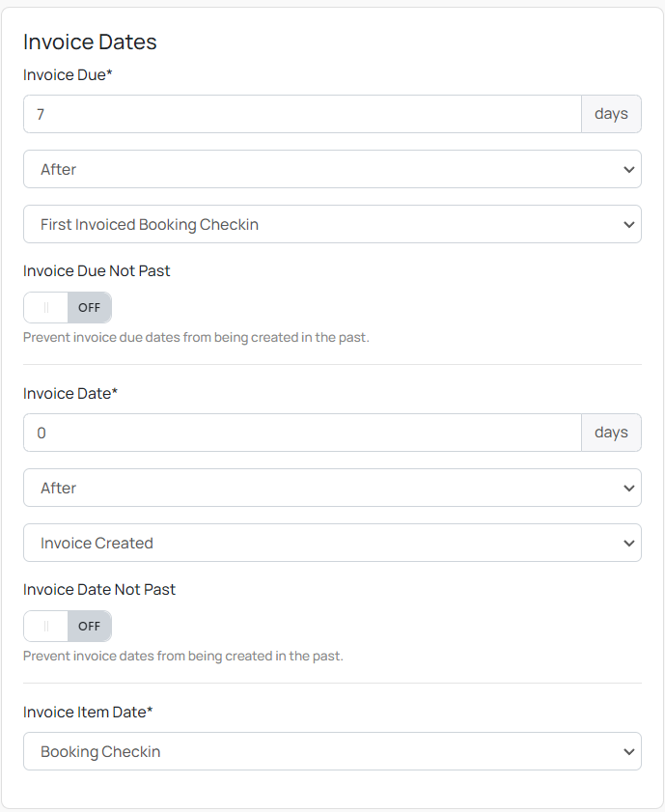Click the Invoice Item Date label
The width and height of the screenshot is (665, 812).
[88, 712]
